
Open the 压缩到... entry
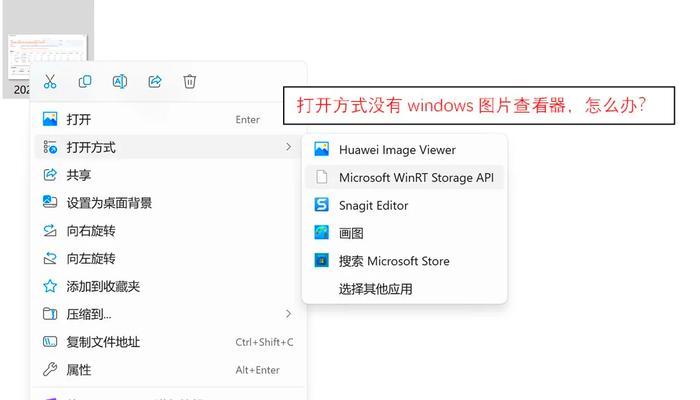point(166,314)
